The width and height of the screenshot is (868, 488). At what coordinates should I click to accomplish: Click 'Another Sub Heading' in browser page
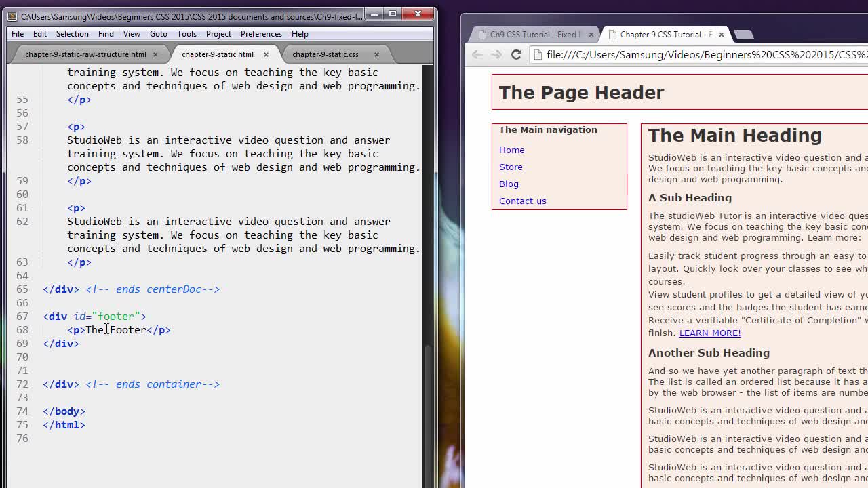pos(709,352)
